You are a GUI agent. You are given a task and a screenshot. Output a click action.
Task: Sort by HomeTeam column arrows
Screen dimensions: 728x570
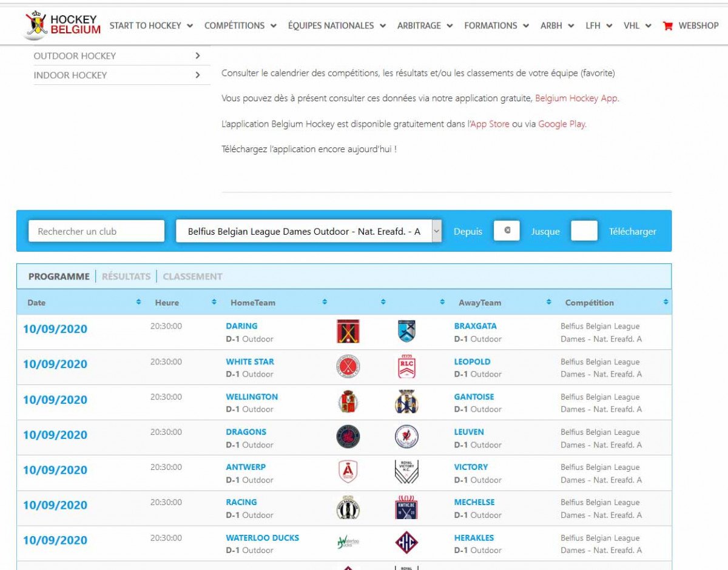tap(325, 302)
